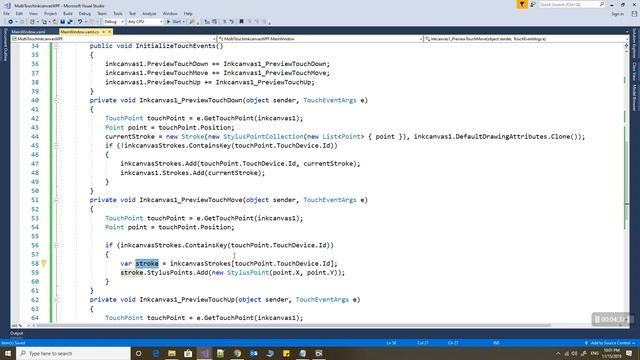Open the Debug configuration dropdown
The width and height of the screenshot is (640, 360).
(x=114, y=22)
